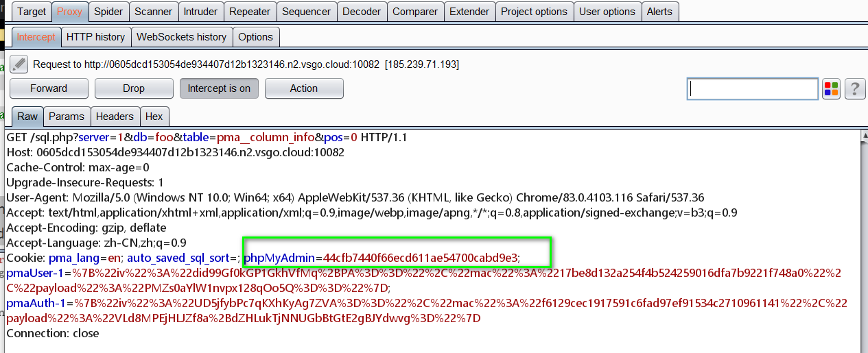The width and height of the screenshot is (868, 353).
Task: Click the Host header line
Action: pos(175,152)
